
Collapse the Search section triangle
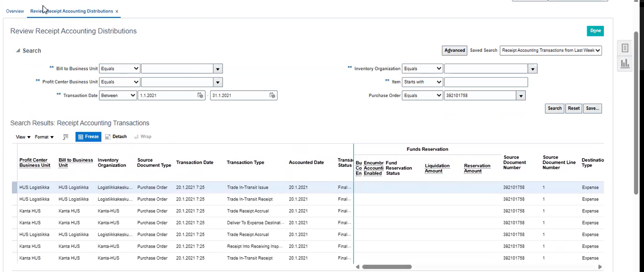18,51
